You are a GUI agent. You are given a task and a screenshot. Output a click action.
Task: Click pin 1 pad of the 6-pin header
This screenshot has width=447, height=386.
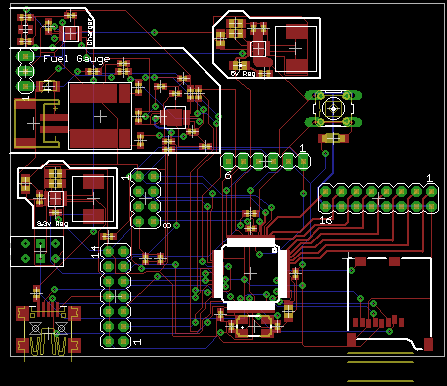coord(303,162)
